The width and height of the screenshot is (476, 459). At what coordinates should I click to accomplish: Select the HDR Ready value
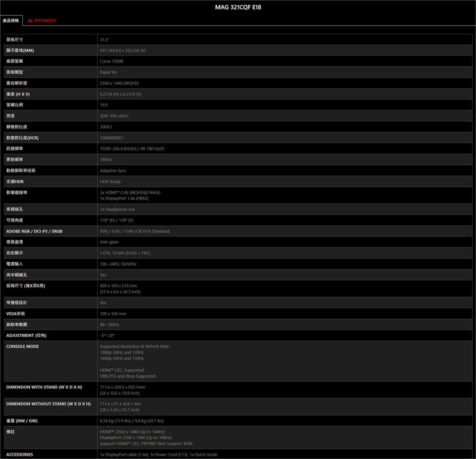(110, 181)
